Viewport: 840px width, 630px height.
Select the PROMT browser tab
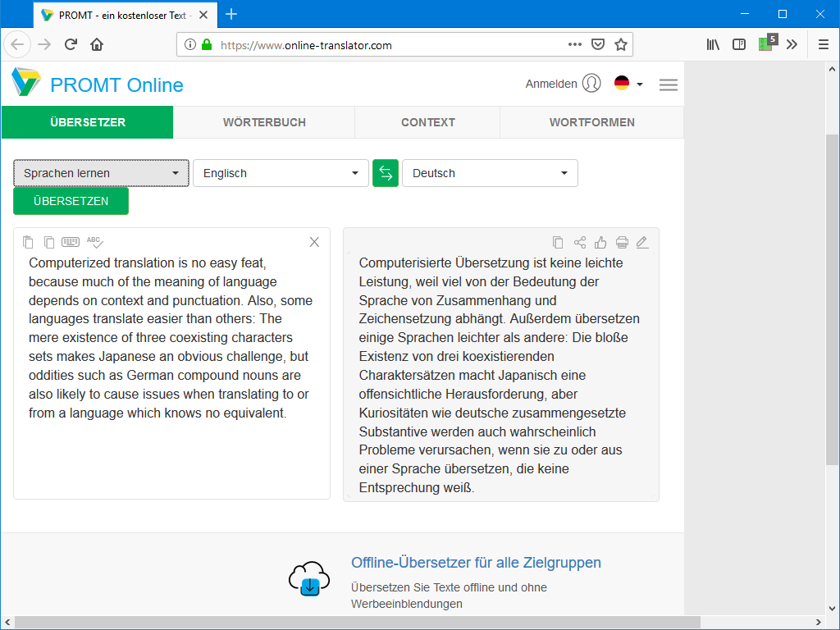click(126, 15)
